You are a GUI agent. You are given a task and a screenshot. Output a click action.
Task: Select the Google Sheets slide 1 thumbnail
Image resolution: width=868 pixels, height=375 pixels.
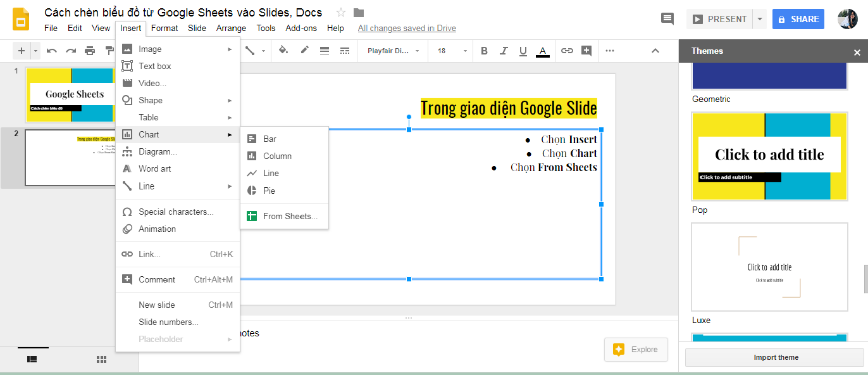70,94
